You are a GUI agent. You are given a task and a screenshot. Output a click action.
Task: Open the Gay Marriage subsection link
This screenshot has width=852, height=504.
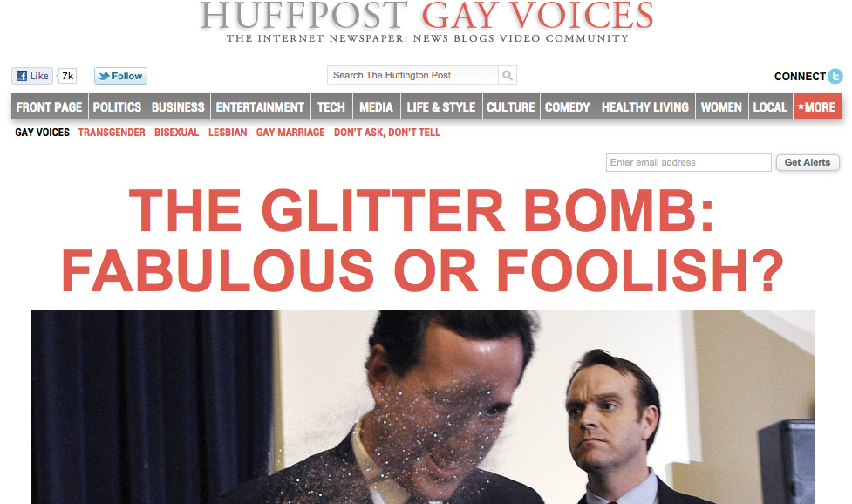290,133
